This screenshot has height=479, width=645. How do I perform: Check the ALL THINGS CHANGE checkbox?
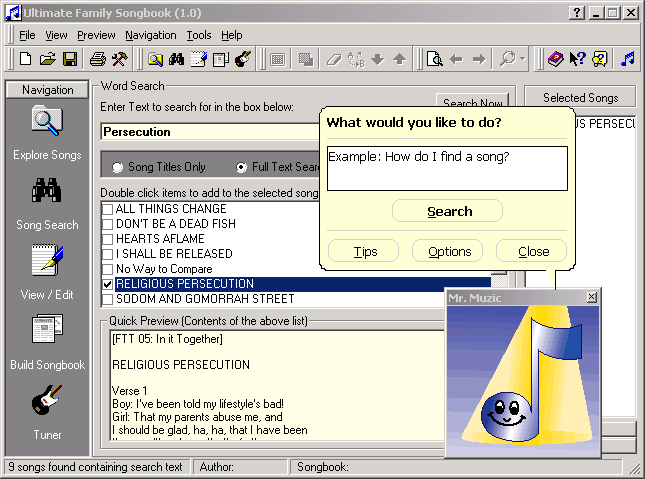[108, 209]
